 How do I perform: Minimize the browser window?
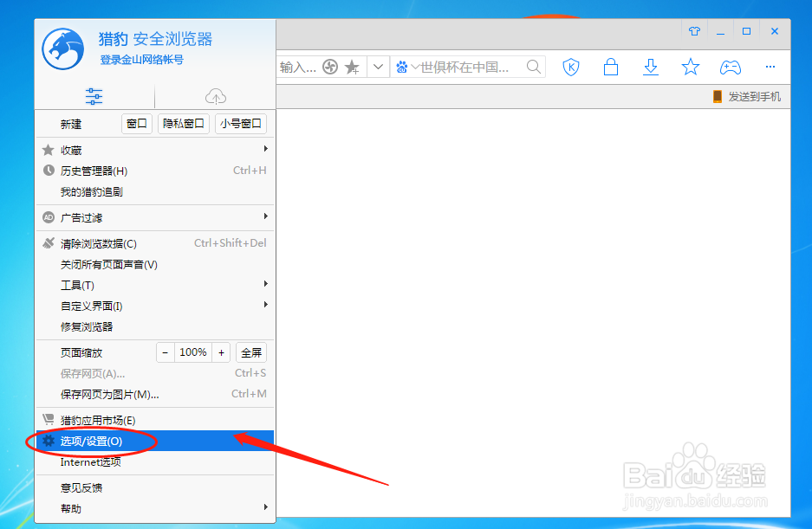720,32
